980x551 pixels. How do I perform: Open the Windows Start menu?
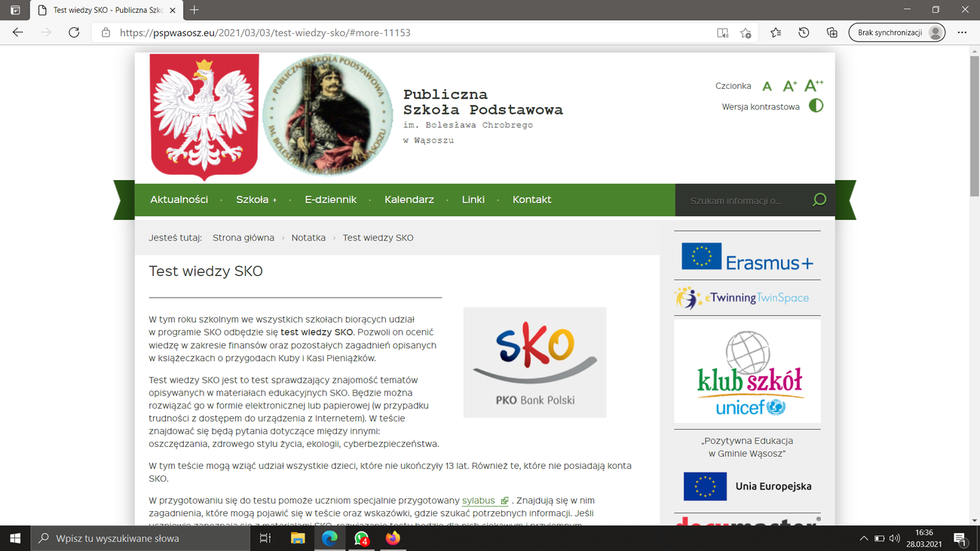tap(15, 538)
